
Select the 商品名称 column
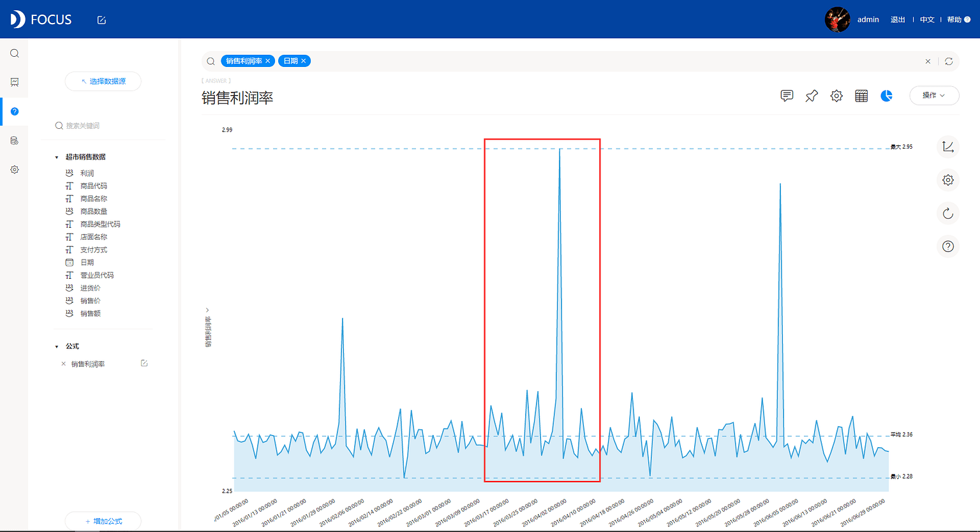tap(93, 199)
